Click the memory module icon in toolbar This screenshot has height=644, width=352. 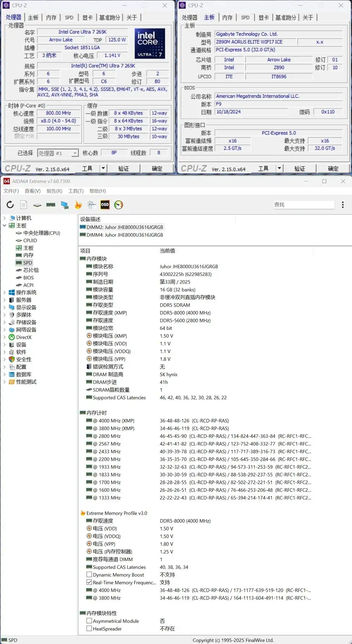51,205
